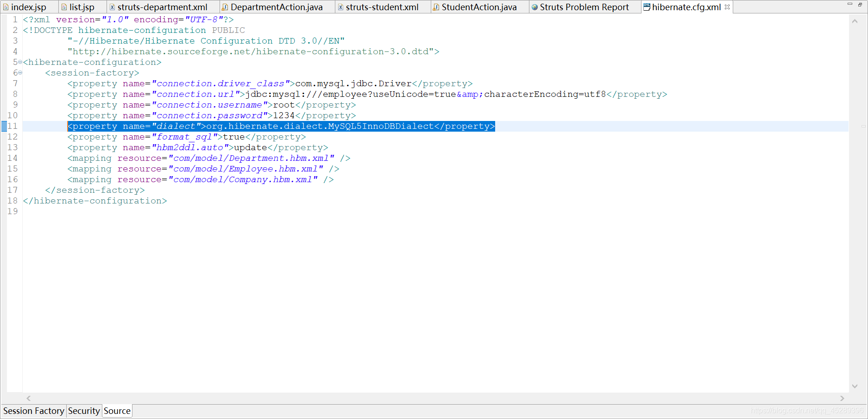Image resolution: width=868 pixels, height=419 pixels.
Task: Minimize the editor area
Action: pyautogui.click(x=850, y=4)
